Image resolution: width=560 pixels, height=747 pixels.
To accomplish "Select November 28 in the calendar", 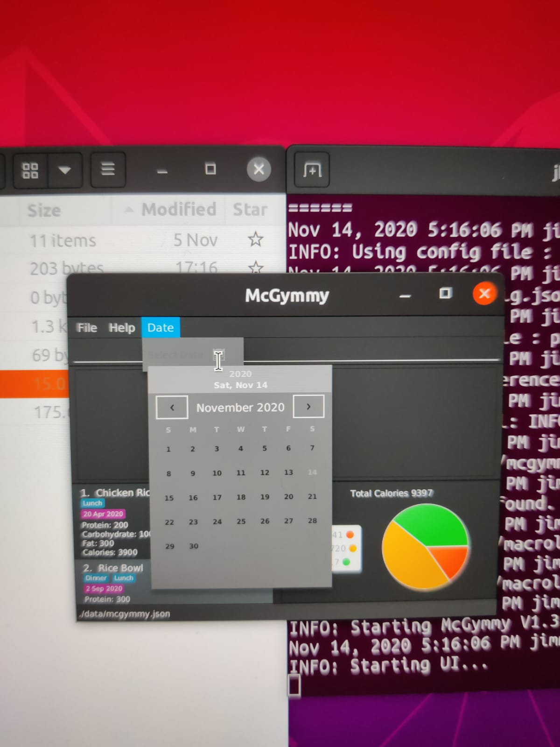I will point(313,521).
